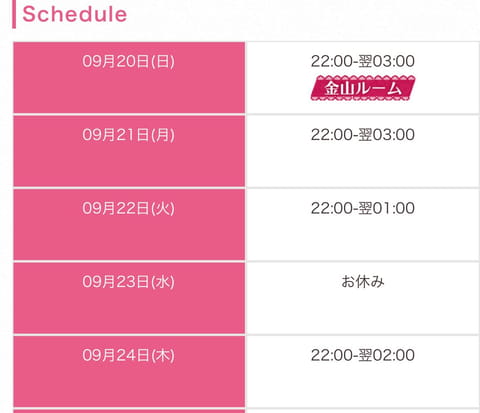Click the Sunday 22:00-翌03:00 time slot

363,61
